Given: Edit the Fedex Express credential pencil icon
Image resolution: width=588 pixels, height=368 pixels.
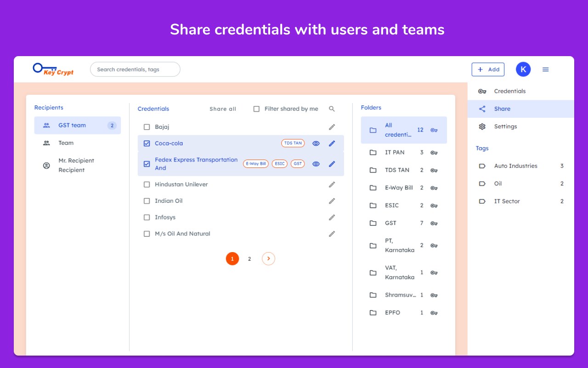Looking at the screenshot, I should (332, 164).
